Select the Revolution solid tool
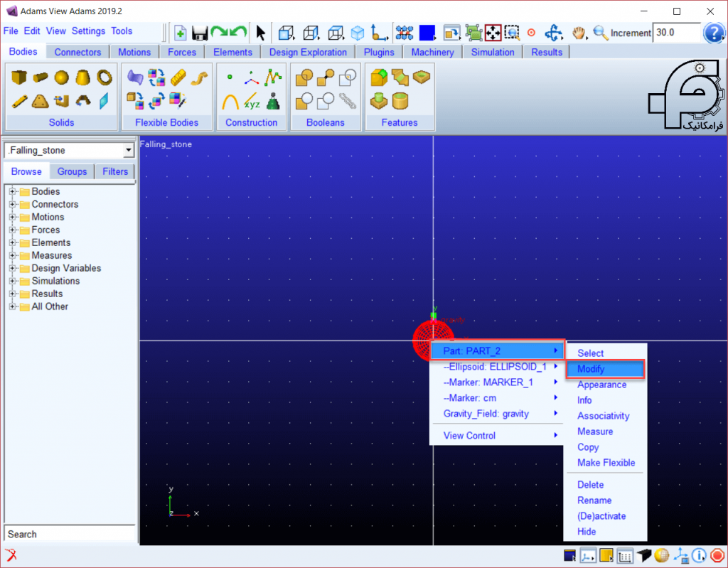The width and height of the screenshot is (728, 568). [x=82, y=101]
